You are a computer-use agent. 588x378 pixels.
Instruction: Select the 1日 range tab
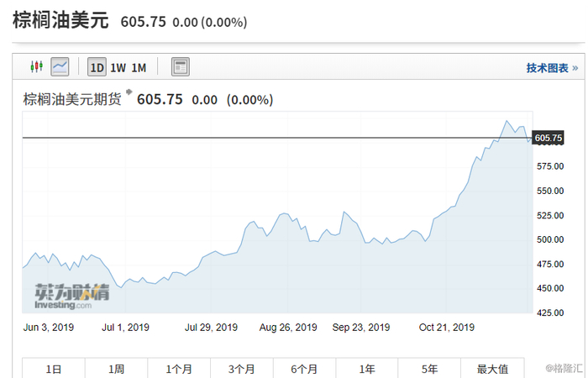click(x=53, y=369)
